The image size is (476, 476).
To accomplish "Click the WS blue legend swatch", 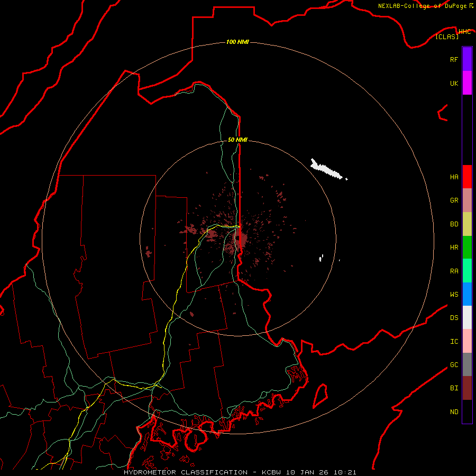I will (x=467, y=294).
